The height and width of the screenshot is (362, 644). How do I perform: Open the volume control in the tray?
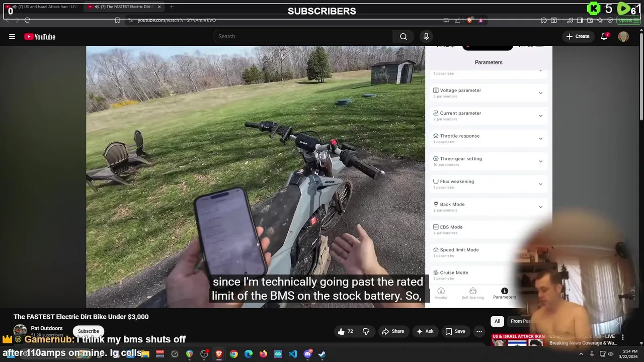(x=611, y=354)
